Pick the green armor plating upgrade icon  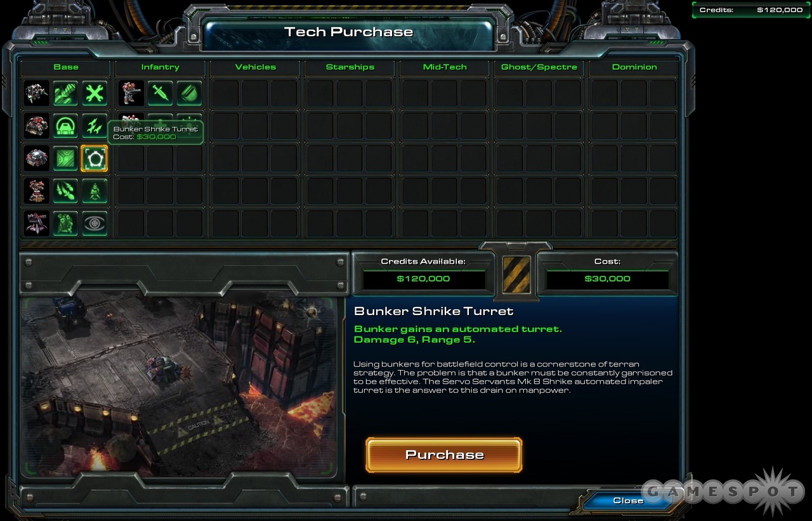click(x=65, y=158)
